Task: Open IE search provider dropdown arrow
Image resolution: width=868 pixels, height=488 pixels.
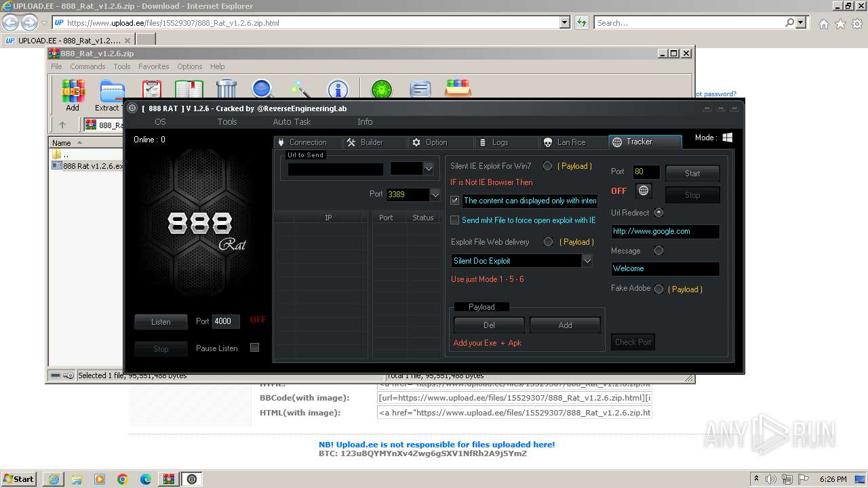Action: [x=802, y=22]
